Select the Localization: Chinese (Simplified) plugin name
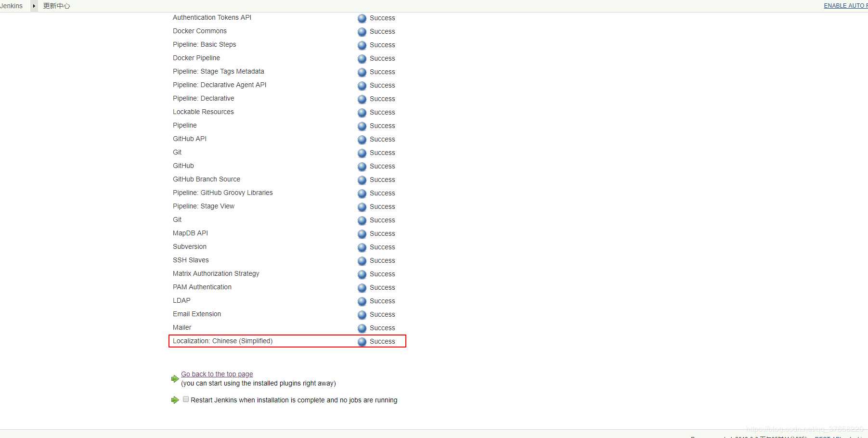868x438 pixels. point(222,341)
